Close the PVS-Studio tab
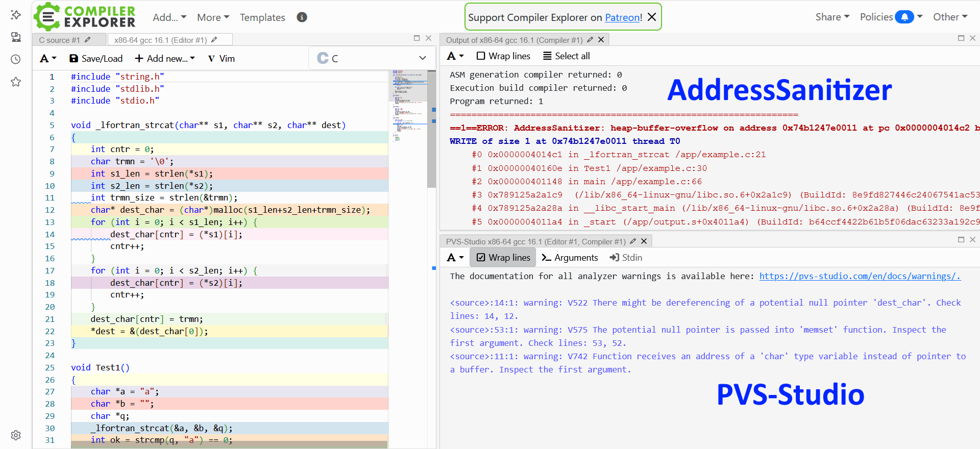The image size is (980, 449). click(644, 241)
